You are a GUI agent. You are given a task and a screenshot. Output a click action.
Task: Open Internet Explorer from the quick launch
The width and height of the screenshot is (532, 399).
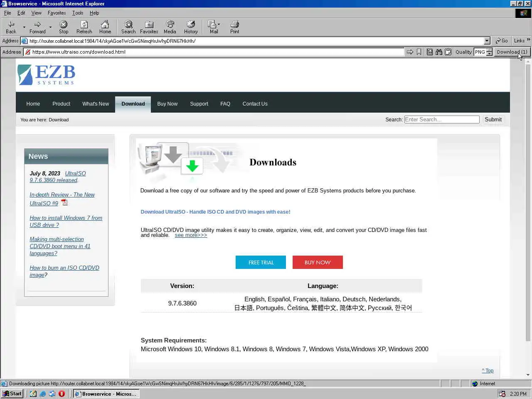coord(43,394)
